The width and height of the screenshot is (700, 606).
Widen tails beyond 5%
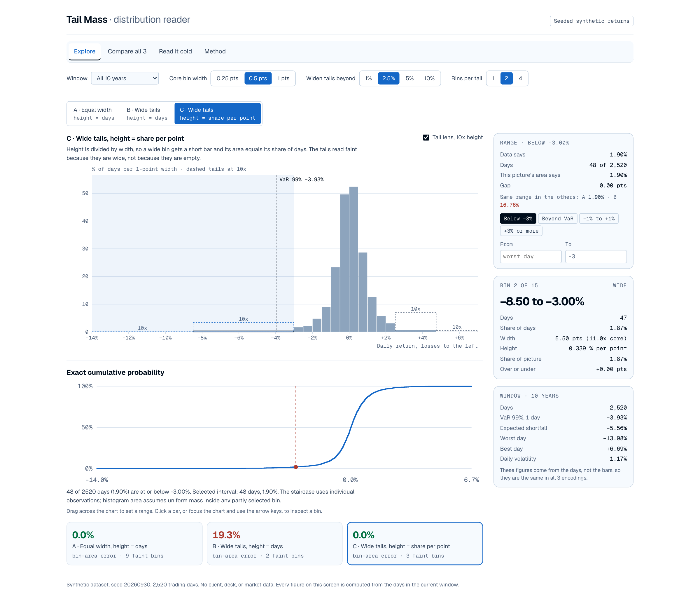(x=409, y=78)
